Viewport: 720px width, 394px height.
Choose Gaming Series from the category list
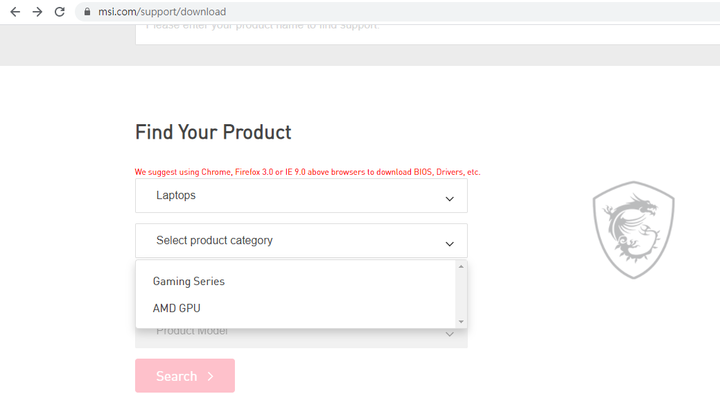pyautogui.click(x=189, y=281)
